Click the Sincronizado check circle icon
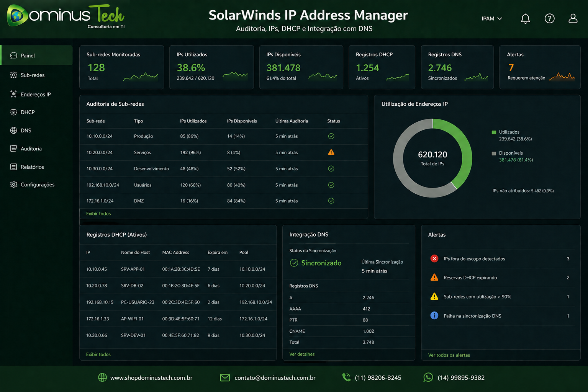This screenshot has width=588, height=392. [294, 263]
